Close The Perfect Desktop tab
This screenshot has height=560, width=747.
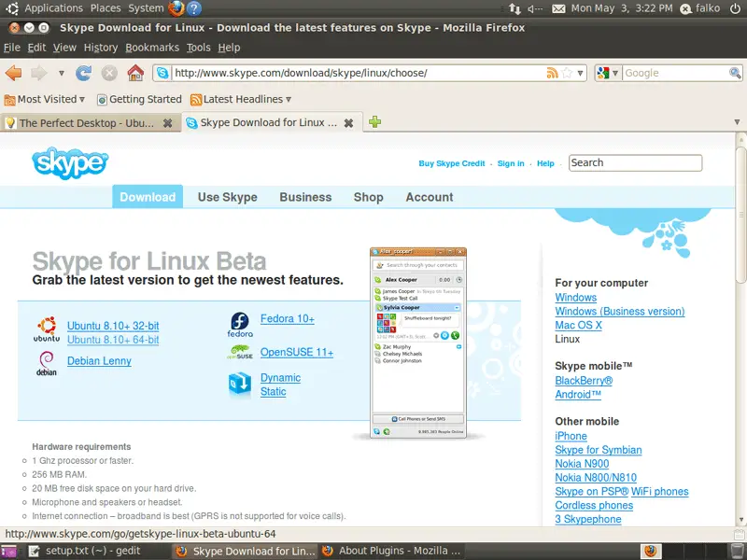point(168,123)
